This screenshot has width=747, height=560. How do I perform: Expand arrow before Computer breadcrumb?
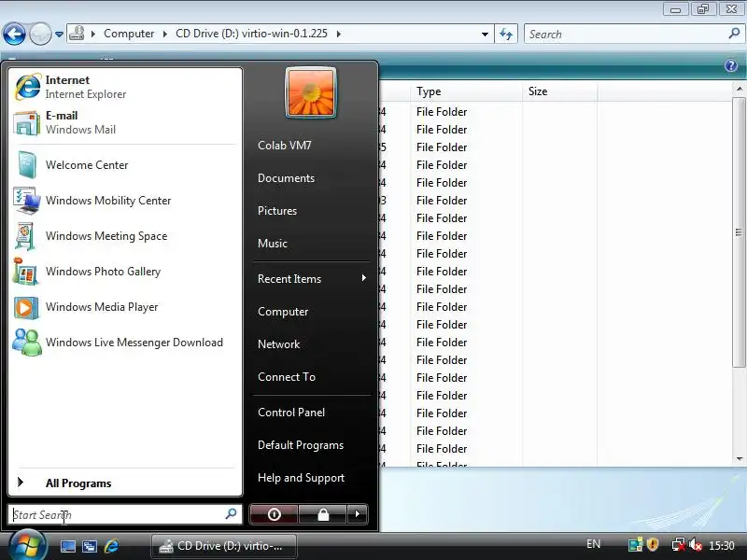[x=93, y=34]
